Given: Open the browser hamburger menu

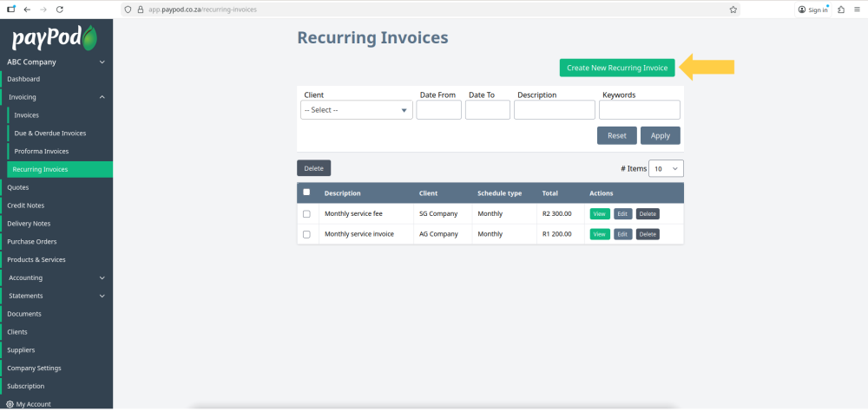Looking at the screenshot, I should (857, 10).
